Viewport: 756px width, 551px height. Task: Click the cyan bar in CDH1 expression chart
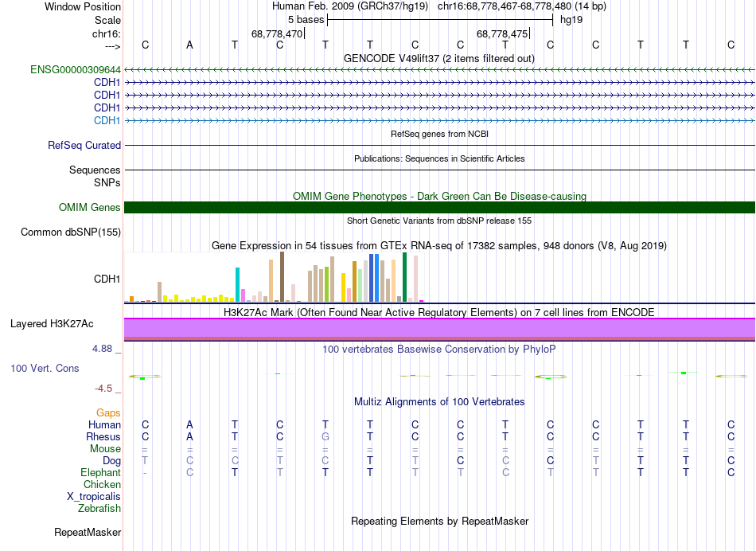tap(237, 285)
